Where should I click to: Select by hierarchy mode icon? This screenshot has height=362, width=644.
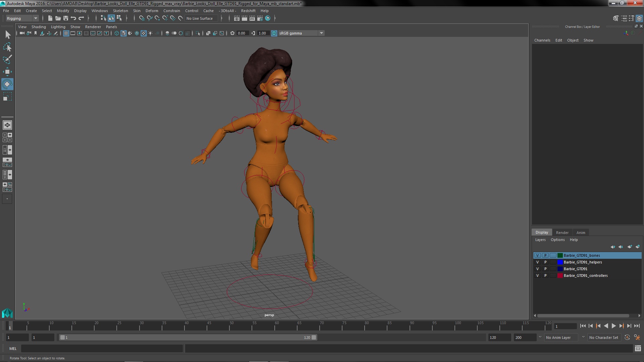tap(103, 18)
